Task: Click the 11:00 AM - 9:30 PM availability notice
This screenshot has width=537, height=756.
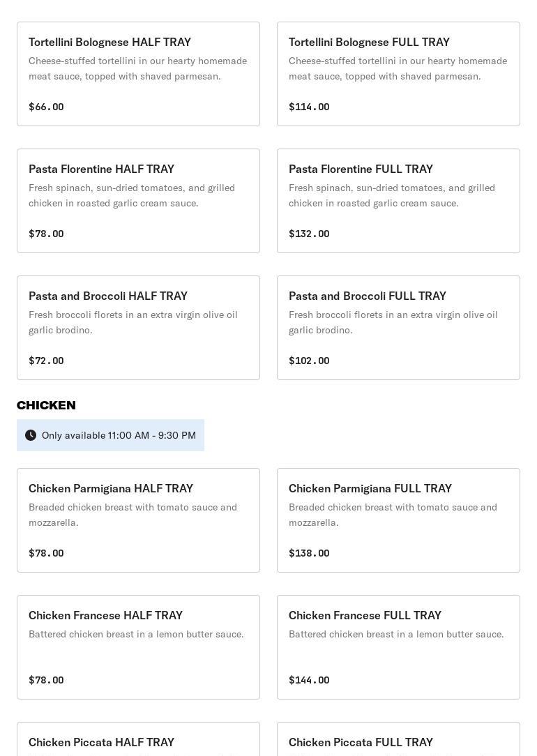Action: tap(119, 435)
